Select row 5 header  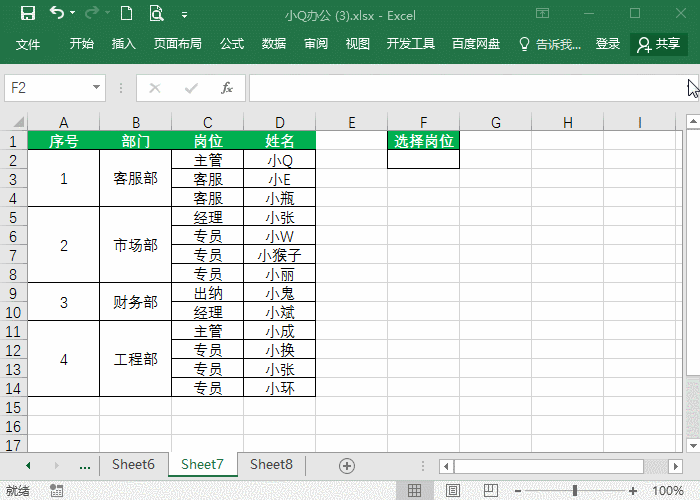click(13, 217)
